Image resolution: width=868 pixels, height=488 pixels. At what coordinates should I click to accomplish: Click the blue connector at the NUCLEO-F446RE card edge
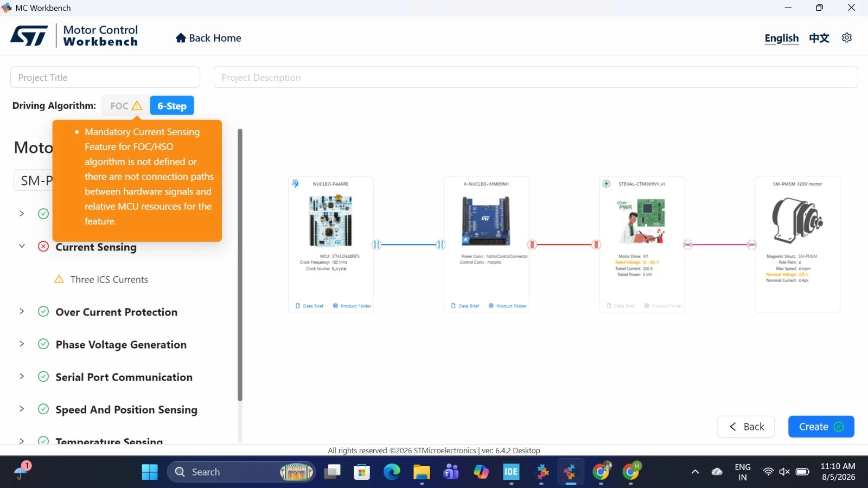376,245
